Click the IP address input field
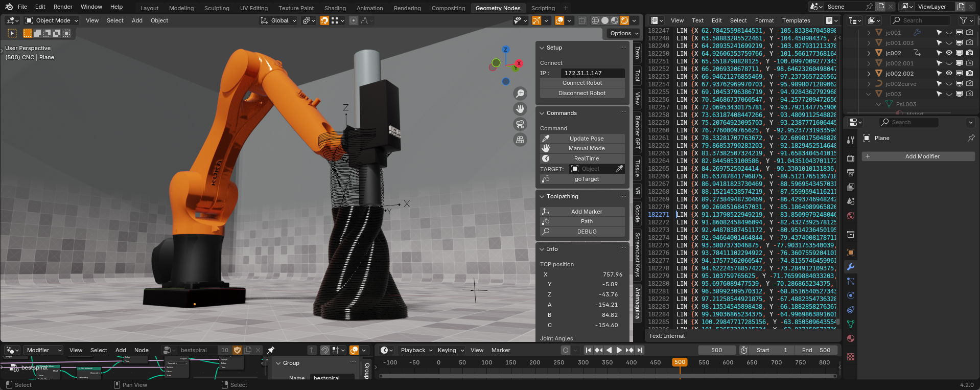 pyautogui.click(x=593, y=73)
